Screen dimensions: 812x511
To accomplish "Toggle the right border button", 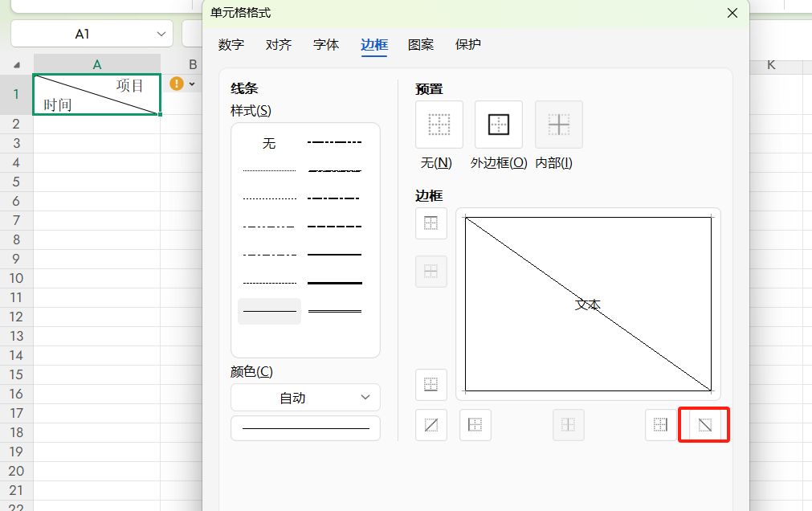I will [661, 425].
